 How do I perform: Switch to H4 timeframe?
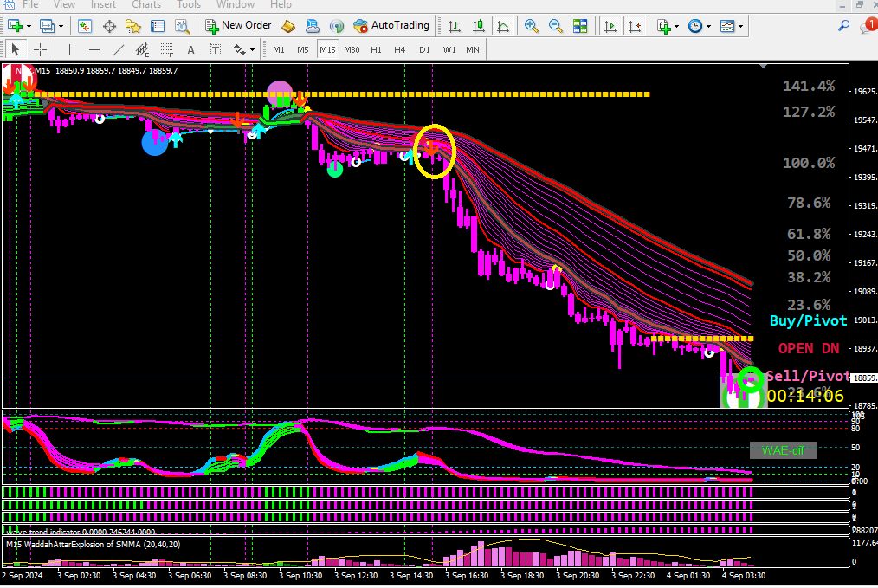click(x=400, y=50)
